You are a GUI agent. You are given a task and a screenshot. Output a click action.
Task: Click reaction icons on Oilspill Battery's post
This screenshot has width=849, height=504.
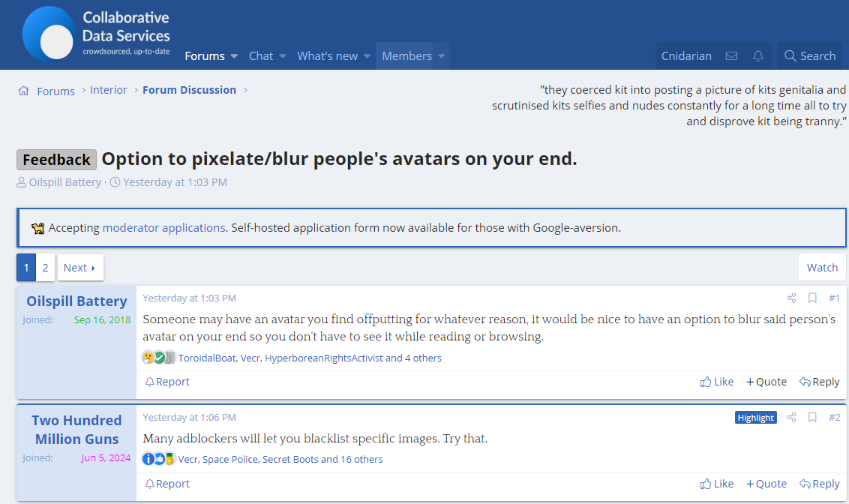click(159, 357)
